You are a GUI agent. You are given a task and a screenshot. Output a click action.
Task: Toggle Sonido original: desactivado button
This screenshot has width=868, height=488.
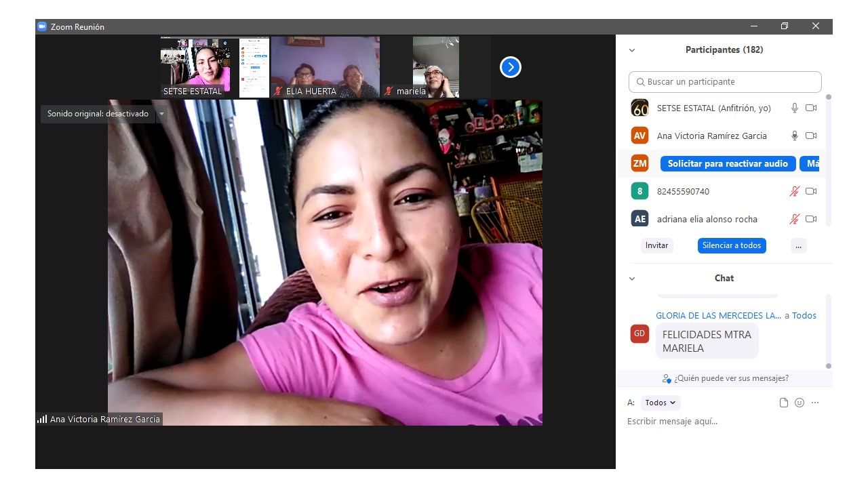click(98, 114)
